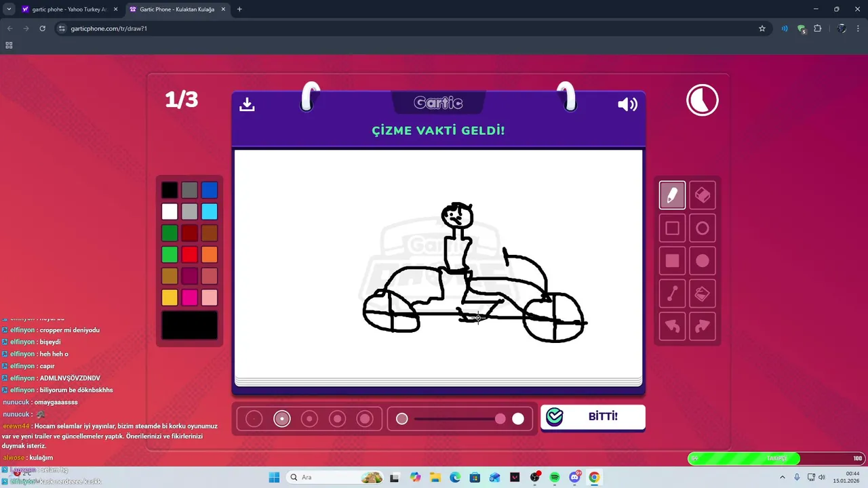This screenshot has height=488, width=868.
Task: Pick the filled rectangle shape tool
Action: [672, 261]
